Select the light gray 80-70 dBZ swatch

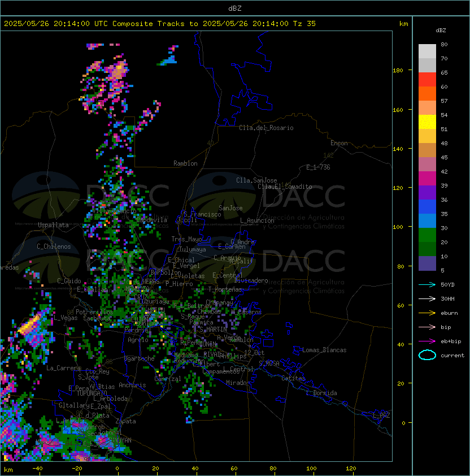coord(427,51)
